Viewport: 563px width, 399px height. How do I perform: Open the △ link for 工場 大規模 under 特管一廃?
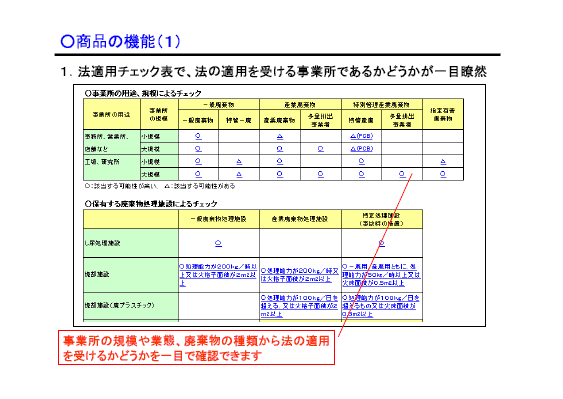(239, 175)
